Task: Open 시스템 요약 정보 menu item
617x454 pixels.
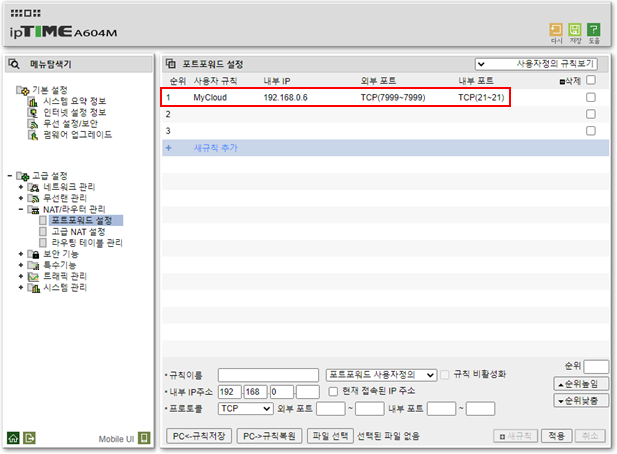Action: 74,102
